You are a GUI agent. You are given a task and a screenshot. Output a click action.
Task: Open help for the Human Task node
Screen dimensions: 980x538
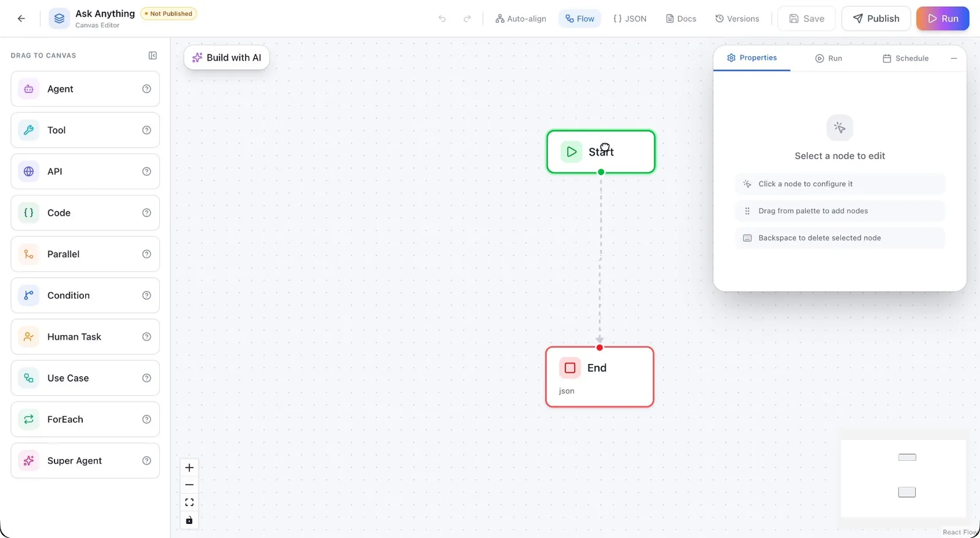[146, 336]
